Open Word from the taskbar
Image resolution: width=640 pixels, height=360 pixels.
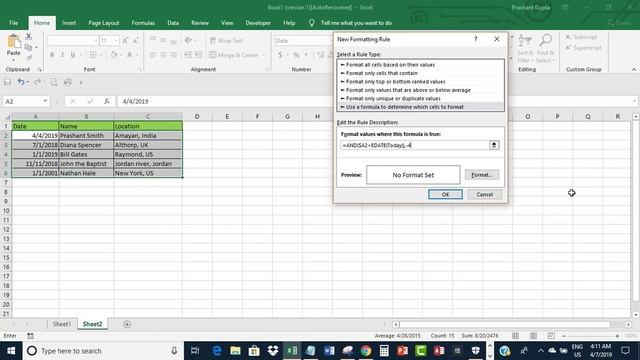click(329, 351)
